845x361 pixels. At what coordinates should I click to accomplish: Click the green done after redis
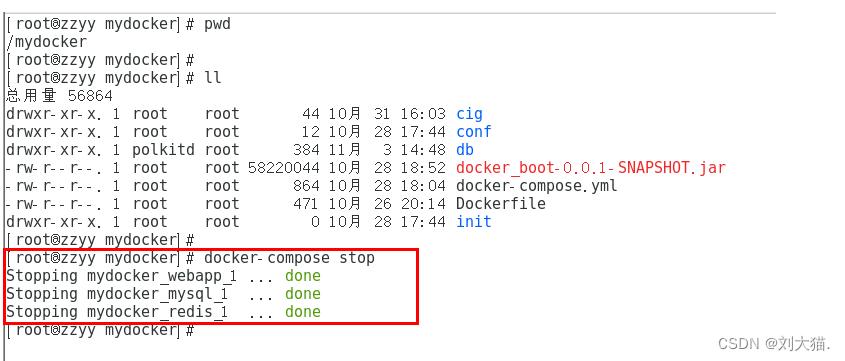pyautogui.click(x=303, y=312)
